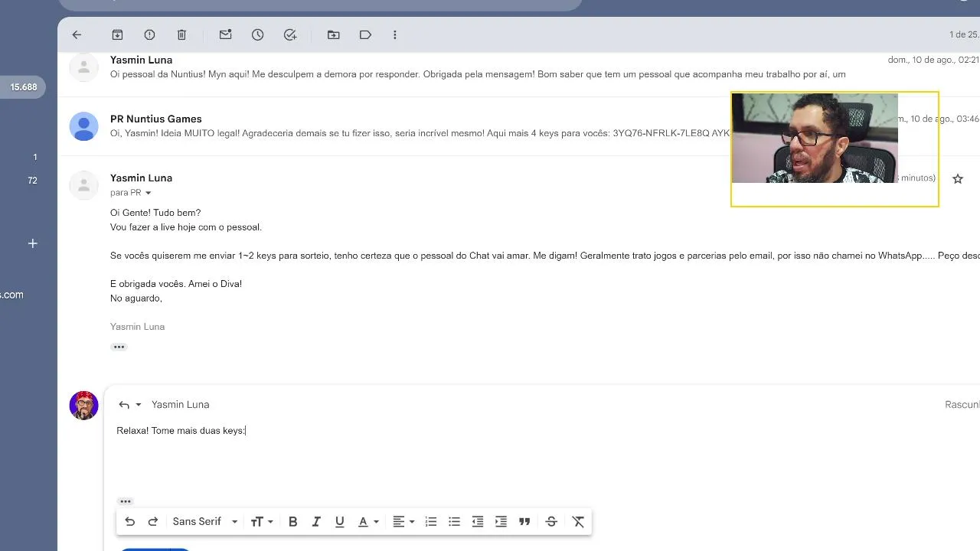Snooze the conversation

click(x=257, y=35)
